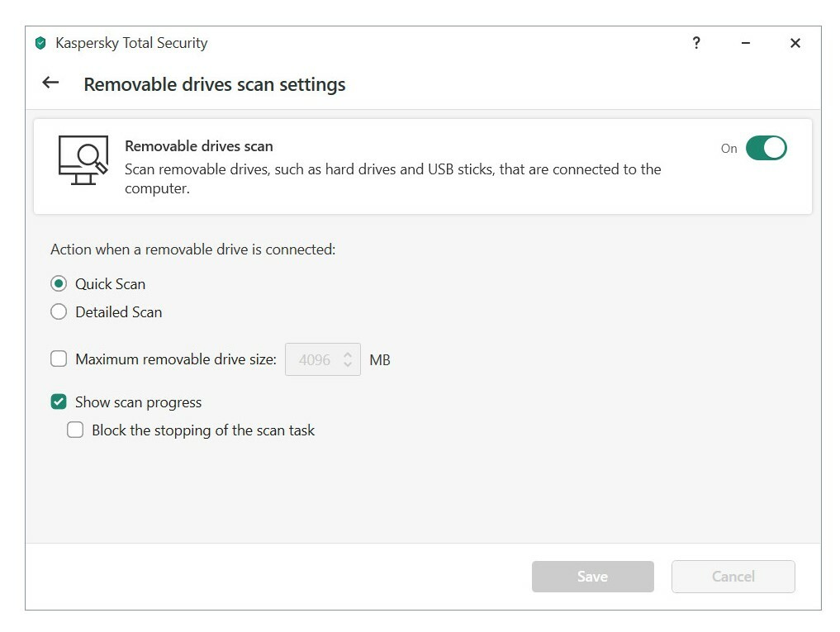Click the Removable drives scan settings heading
Screen dimensions: 840x632
click(x=215, y=84)
